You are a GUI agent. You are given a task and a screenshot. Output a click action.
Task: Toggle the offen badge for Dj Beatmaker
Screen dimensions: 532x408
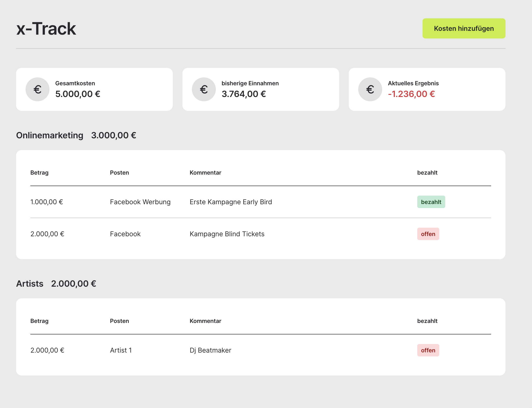[x=428, y=350]
